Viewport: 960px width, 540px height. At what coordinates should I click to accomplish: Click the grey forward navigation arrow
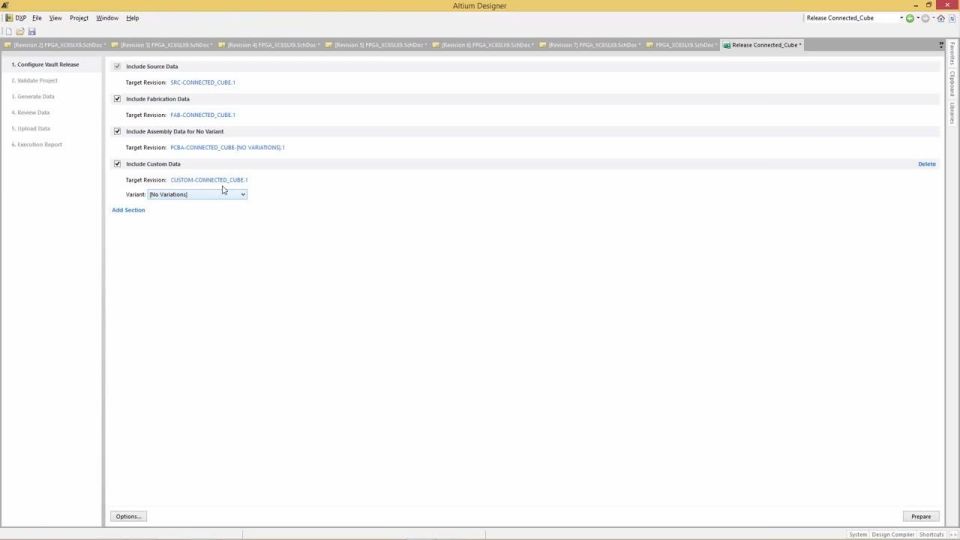tap(925, 18)
